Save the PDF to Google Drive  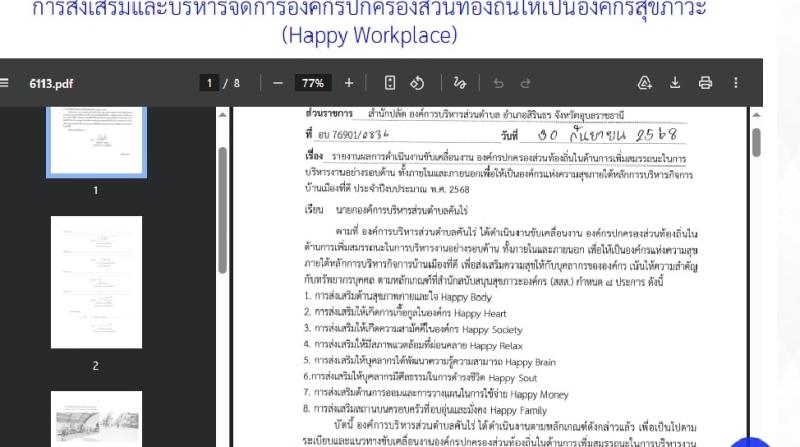click(644, 83)
